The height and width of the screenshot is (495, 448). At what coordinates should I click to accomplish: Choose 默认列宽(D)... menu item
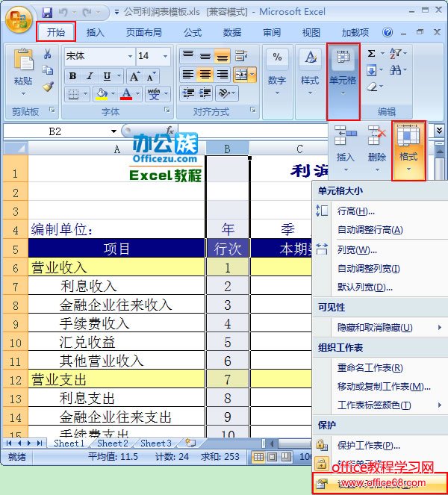[380, 287]
